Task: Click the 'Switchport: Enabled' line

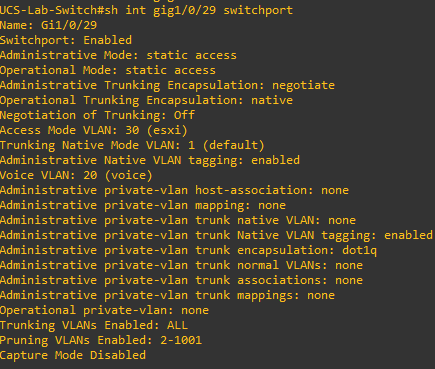Action: 66,40
